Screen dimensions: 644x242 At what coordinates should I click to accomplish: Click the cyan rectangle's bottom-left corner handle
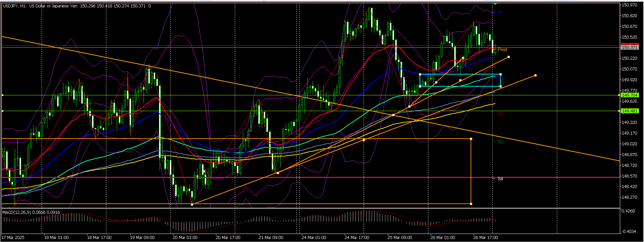pyautogui.click(x=420, y=86)
